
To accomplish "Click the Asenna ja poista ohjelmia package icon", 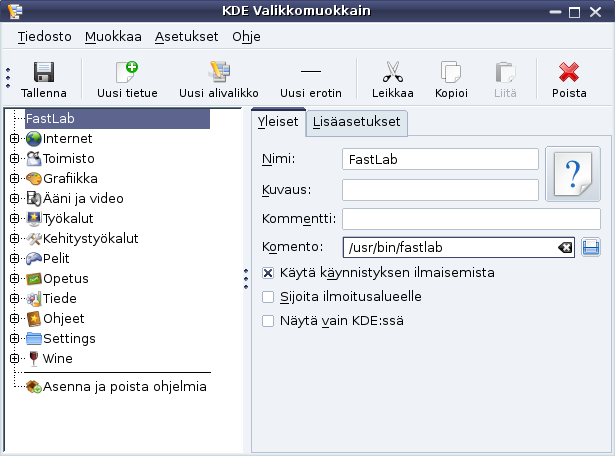I will pyautogui.click(x=34, y=387).
